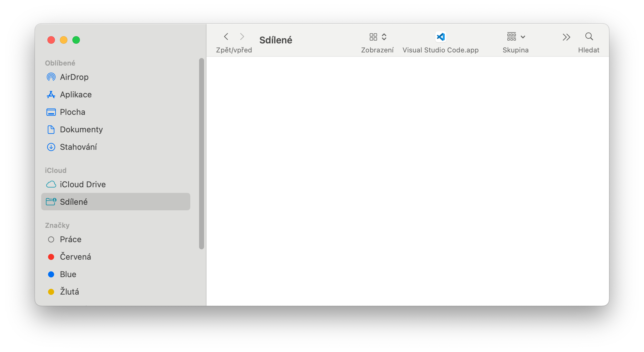Go forward with the right chevron

242,37
